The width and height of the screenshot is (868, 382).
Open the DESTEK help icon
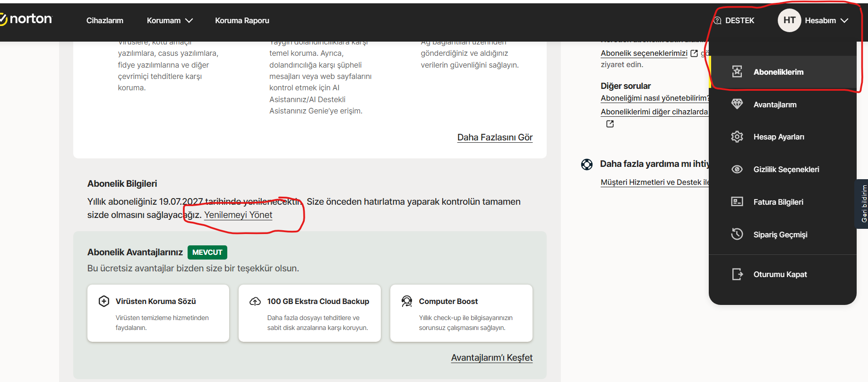717,20
